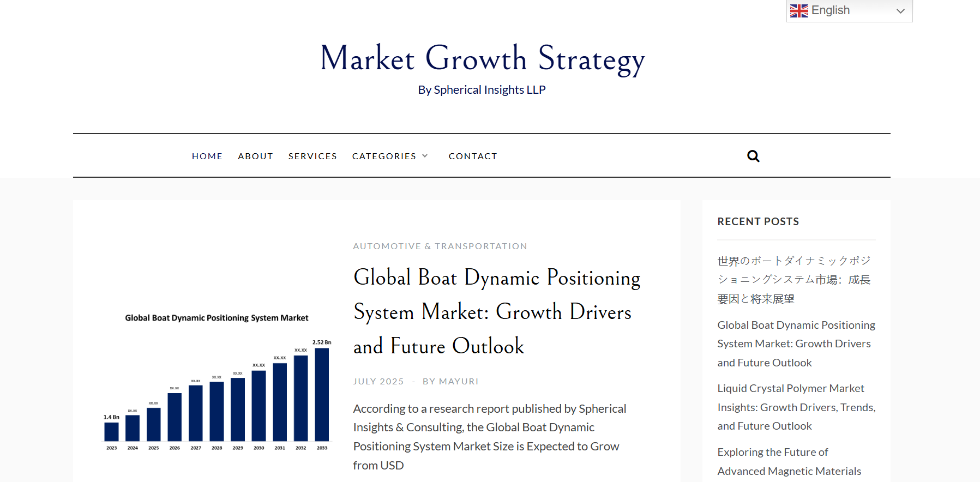This screenshot has width=980, height=482.
Task: Expand the Categories menu chevron
Action: coord(425,156)
